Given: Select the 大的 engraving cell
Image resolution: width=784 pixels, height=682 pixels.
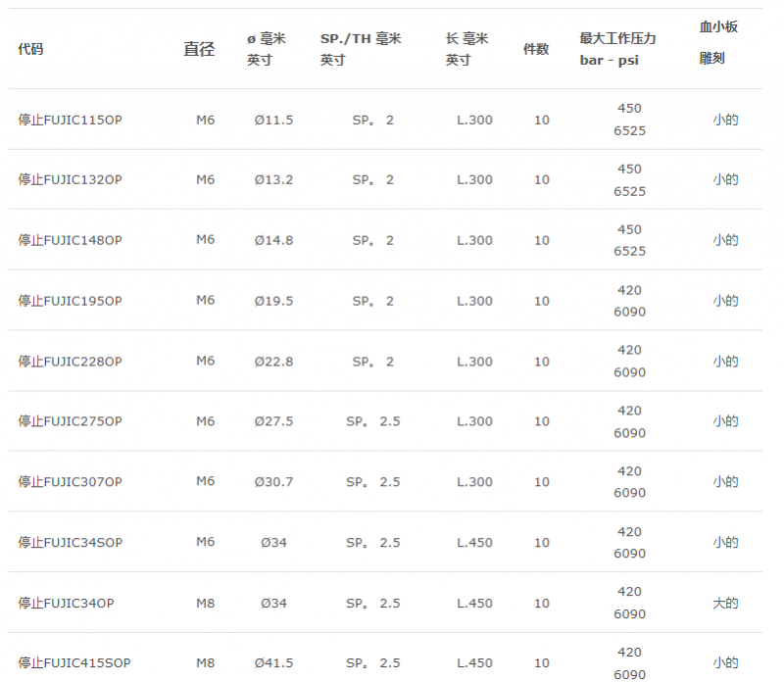Looking at the screenshot, I should point(725,603).
